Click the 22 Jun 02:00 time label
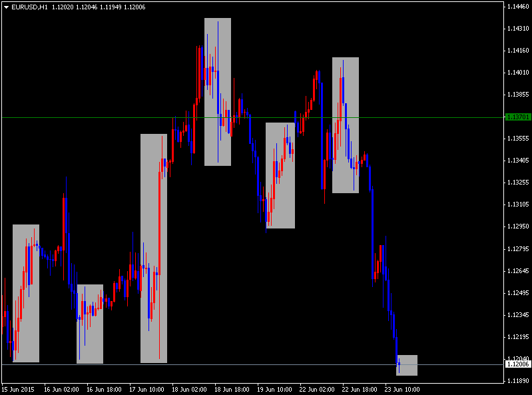The image size is (532, 395). (x=317, y=389)
